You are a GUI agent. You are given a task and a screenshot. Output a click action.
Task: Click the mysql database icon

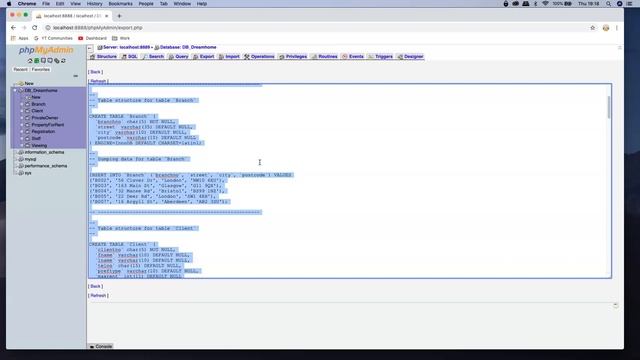pyautogui.click(x=21, y=159)
